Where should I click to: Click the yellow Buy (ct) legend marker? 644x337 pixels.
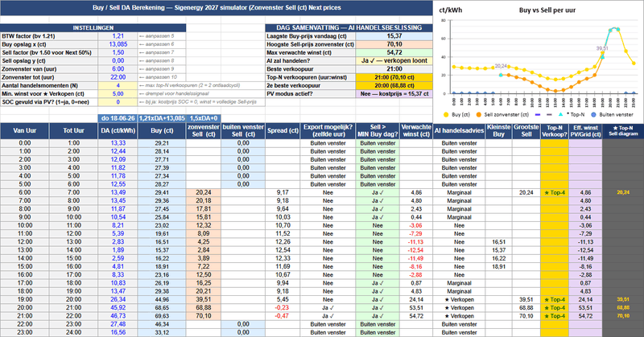[446, 115]
